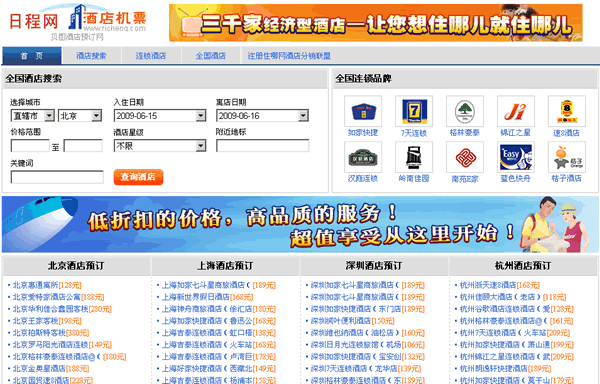Open 上海吉泰连锁酒店 虹口 138元 link

(219, 333)
